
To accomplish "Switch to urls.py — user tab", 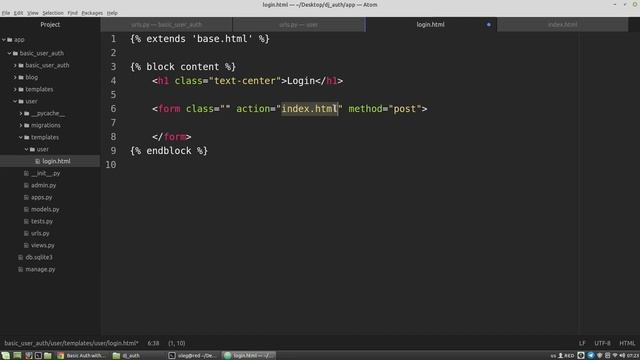I will coord(298,24).
